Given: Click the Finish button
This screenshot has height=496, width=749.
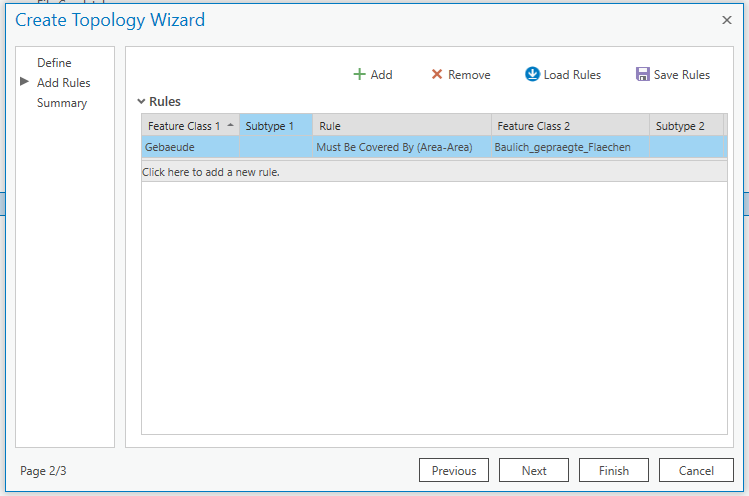Looking at the screenshot, I should [613, 470].
